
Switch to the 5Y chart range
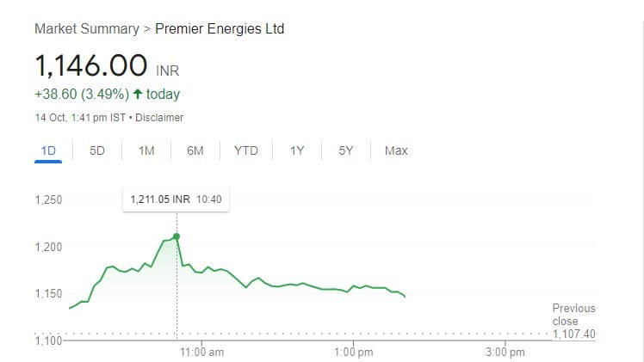pos(346,151)
